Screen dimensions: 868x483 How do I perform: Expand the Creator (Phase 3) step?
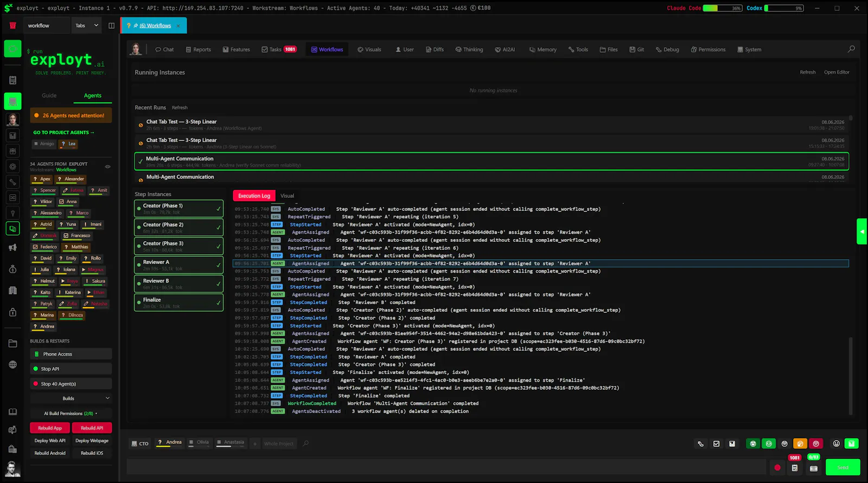tap(179, 246)
